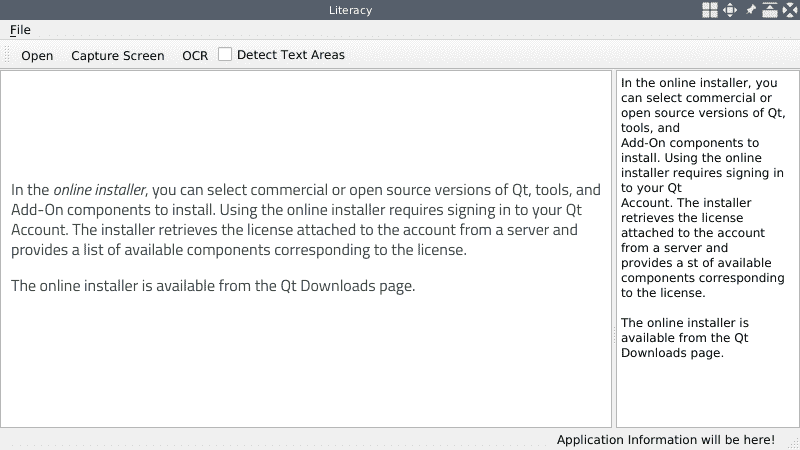Run OCR from the toolbar

point(195,55)
